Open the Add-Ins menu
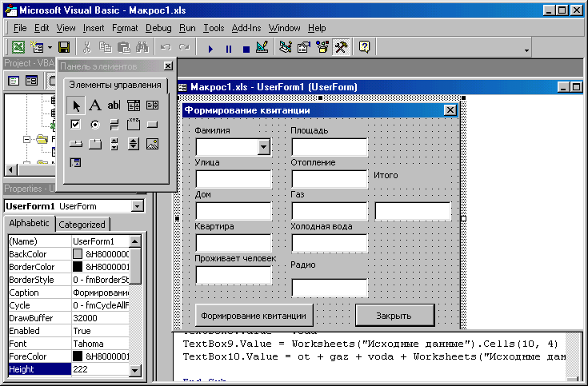Image resolution: width=588 pixels, height=386 pixels. tap(246, 28)
